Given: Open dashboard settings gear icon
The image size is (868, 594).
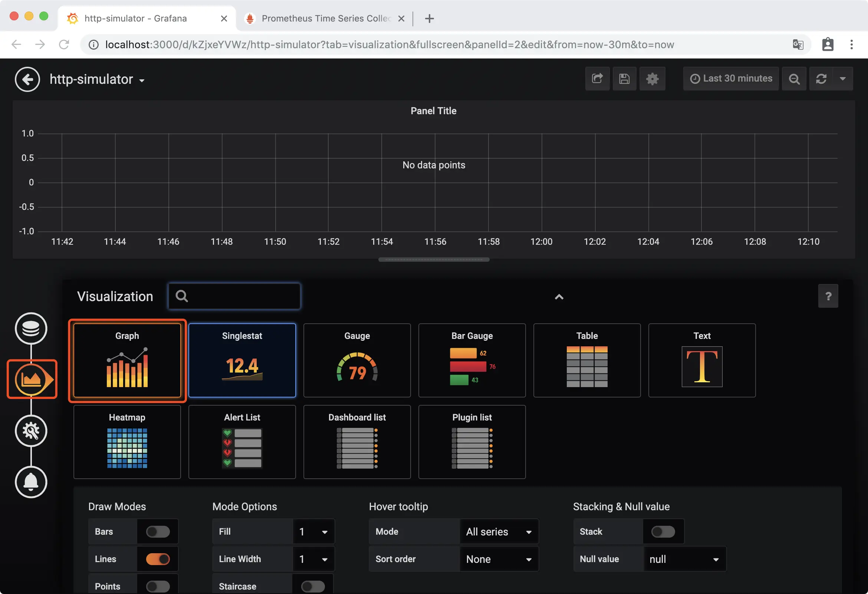Looking at the screenshot, I should [652, 79].
